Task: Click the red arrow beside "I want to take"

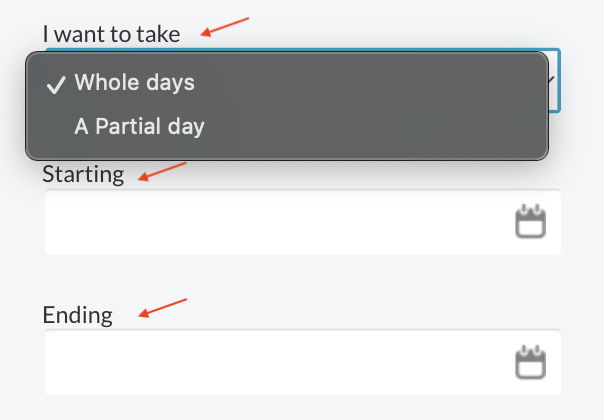Action: click(x=224, y=26)
